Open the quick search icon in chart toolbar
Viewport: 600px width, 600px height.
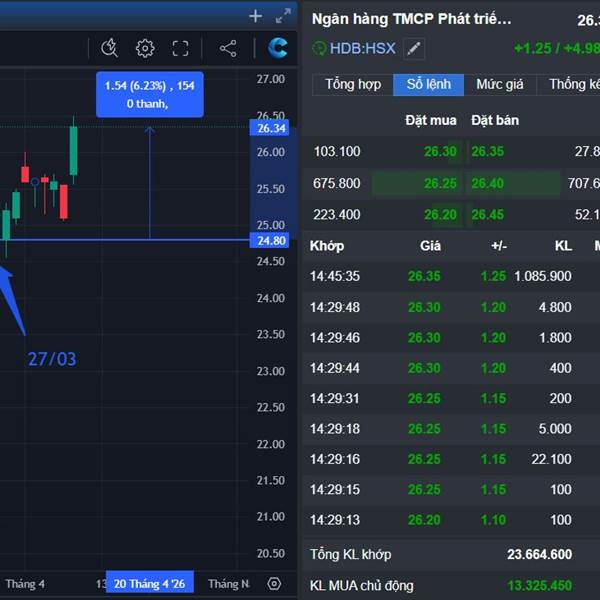click(x=110, y=48)
